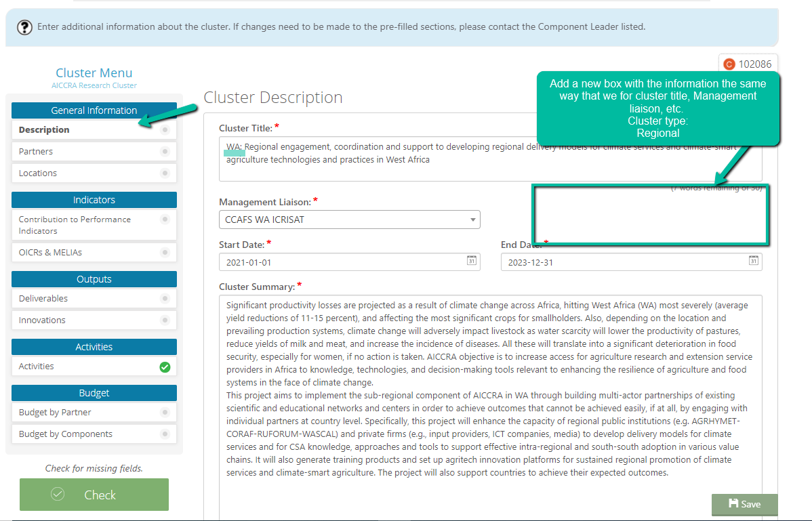The height and width of the screenshot is (521, 812).
Task: Click the Cluster Description heading
Action: point(273,98)
